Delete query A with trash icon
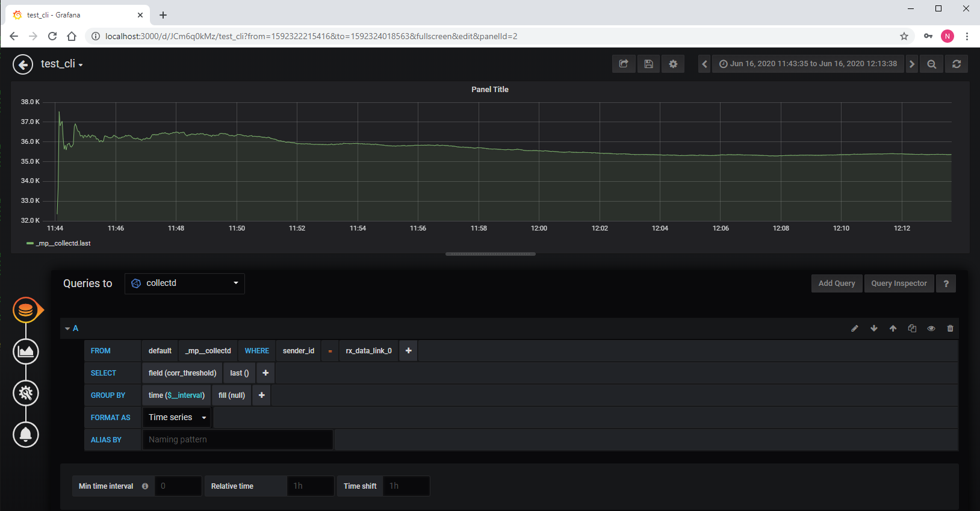Image resolution: width=980 pixels, height=511 pixels. point(950,329)
